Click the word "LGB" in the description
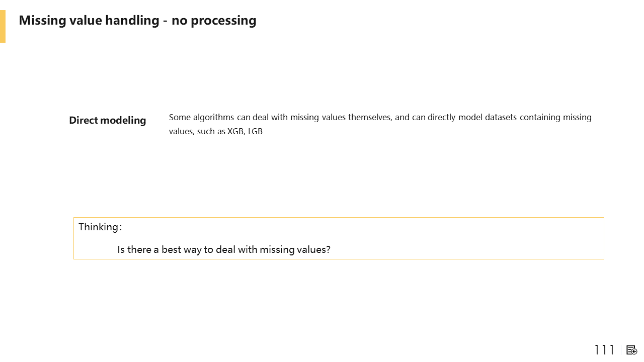 (255, 132)
